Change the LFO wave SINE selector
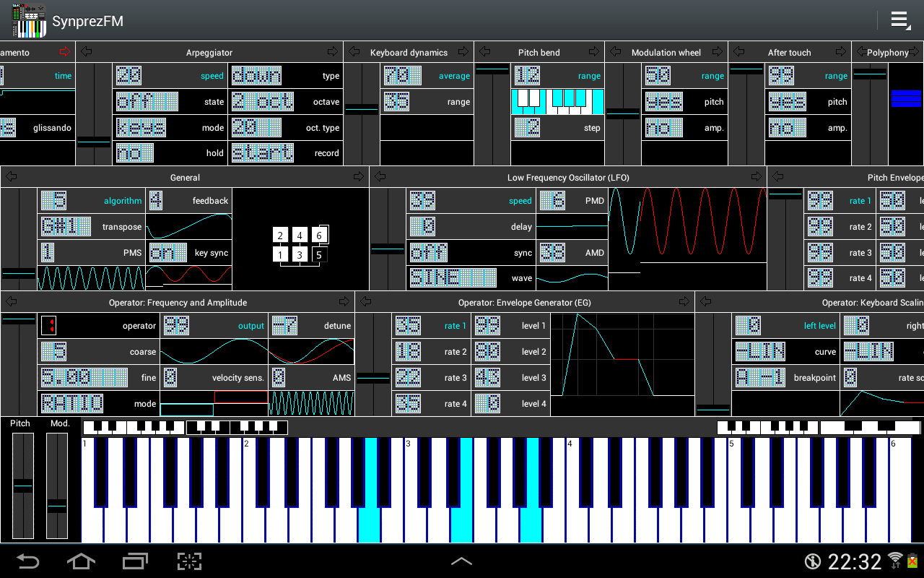Image resolution: width=924 pixels, height=578 pixels. 453,278
